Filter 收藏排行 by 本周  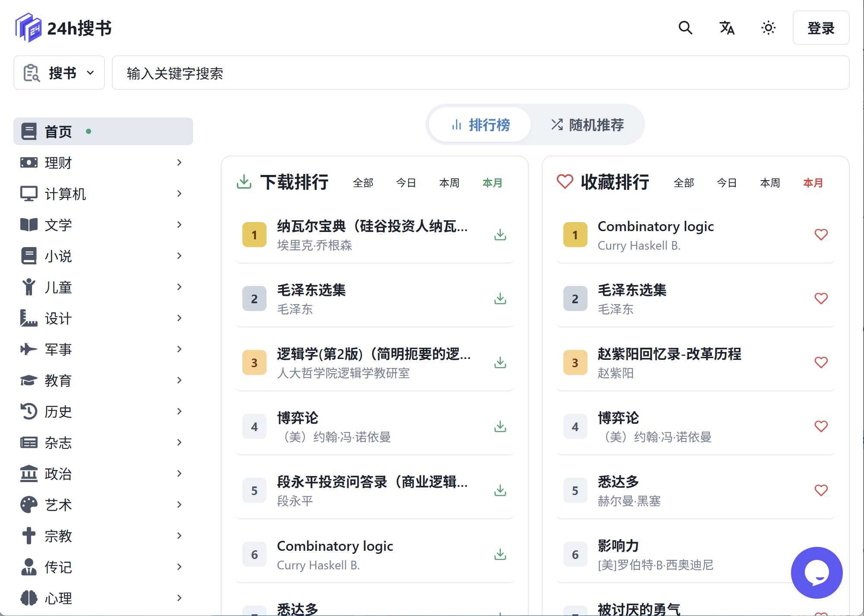770,183
